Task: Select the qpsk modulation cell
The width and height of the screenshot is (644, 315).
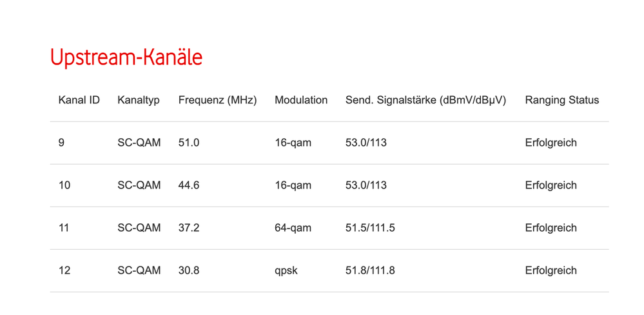Action: [x=286, y=270]
